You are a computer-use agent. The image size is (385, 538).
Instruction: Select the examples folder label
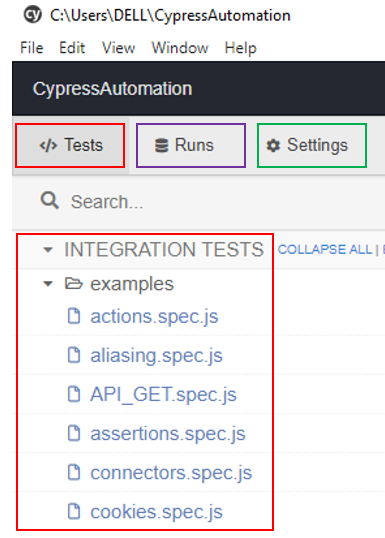tap(132, 284)
